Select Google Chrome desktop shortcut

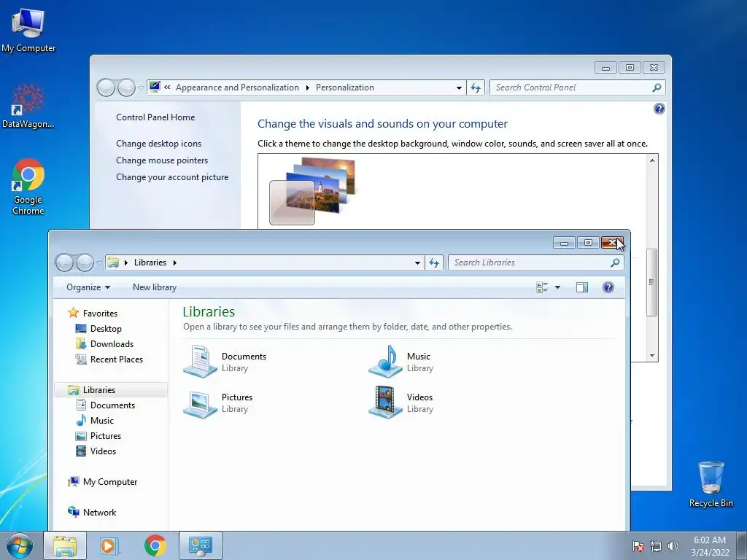[28, 187]
